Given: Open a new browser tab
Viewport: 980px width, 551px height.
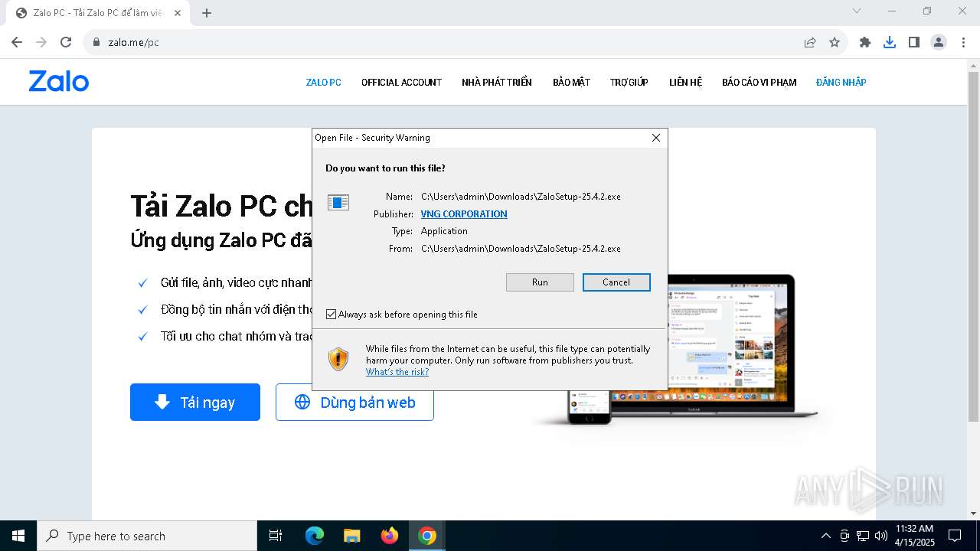Looking at the screenshot, I should (207, 13).
